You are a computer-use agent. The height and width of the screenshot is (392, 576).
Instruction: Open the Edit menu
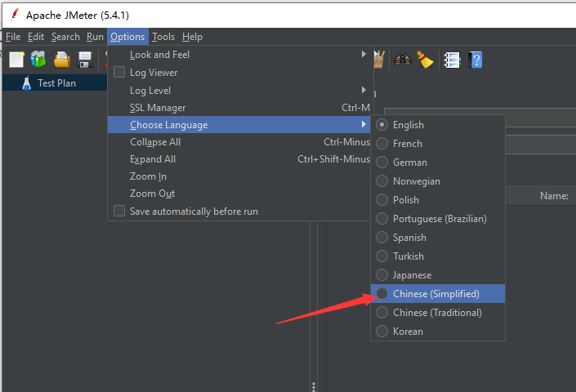coord(36,37)
